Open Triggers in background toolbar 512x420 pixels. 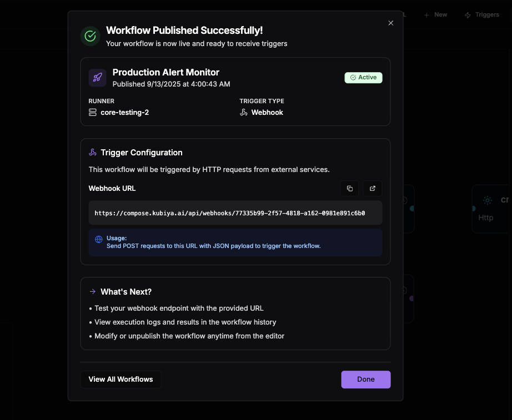(x=482, y=14)
